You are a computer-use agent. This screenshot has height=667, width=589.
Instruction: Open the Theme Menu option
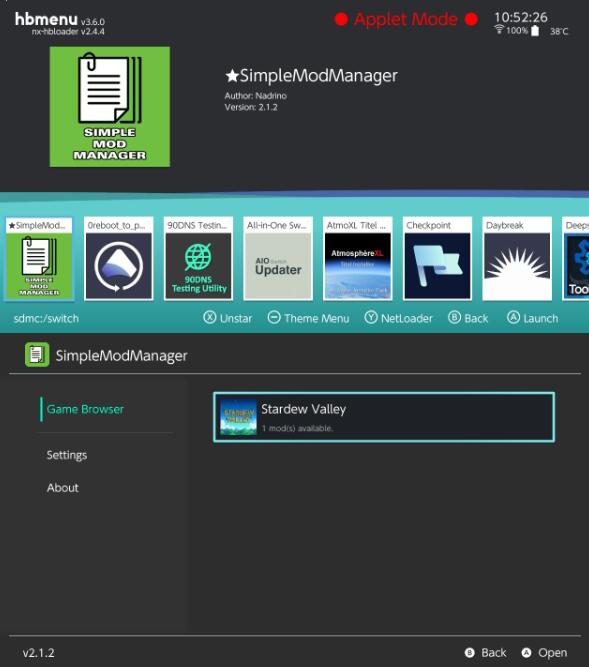tap(308, 318)
